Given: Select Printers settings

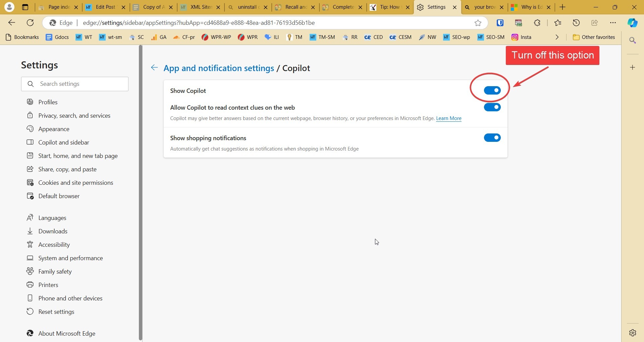Looking at the screenshot, I should point(48,285).
